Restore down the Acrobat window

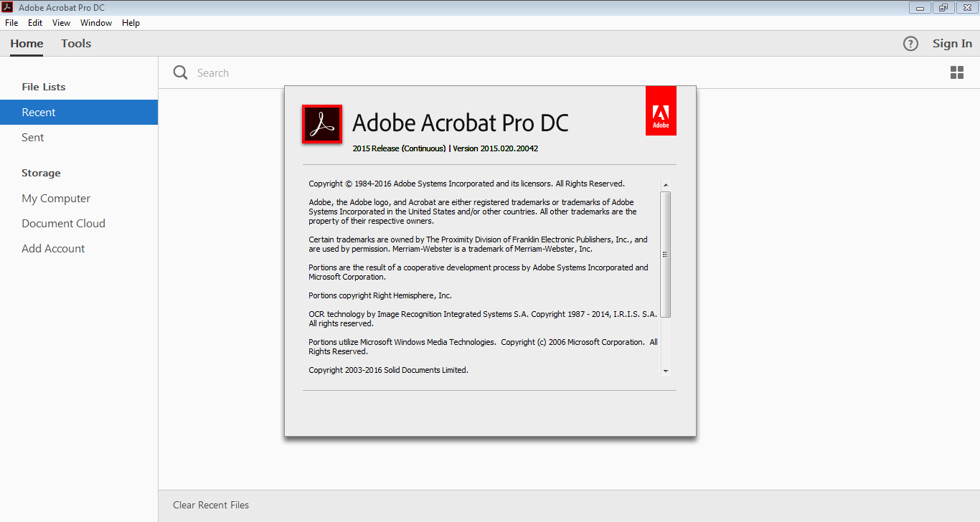[943, 8]
